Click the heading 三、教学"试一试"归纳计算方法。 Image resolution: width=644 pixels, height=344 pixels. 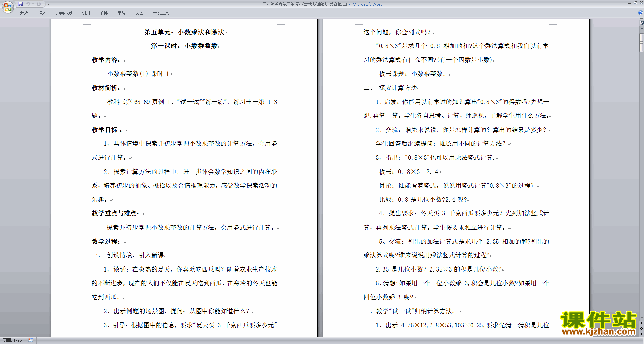click(x=410, y=311)
